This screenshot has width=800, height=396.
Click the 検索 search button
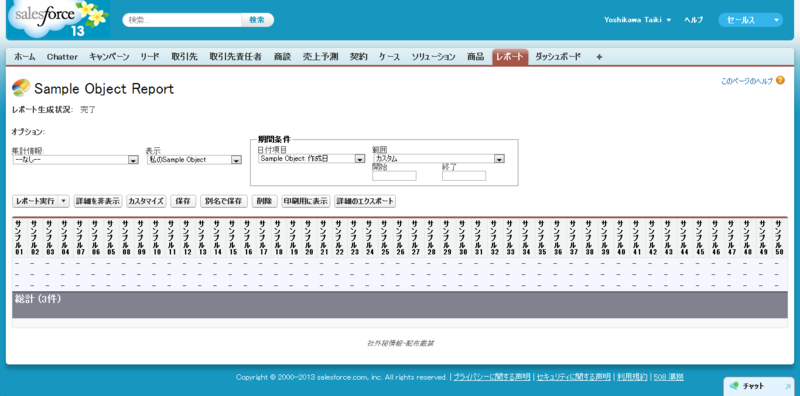tap(257, 20)
